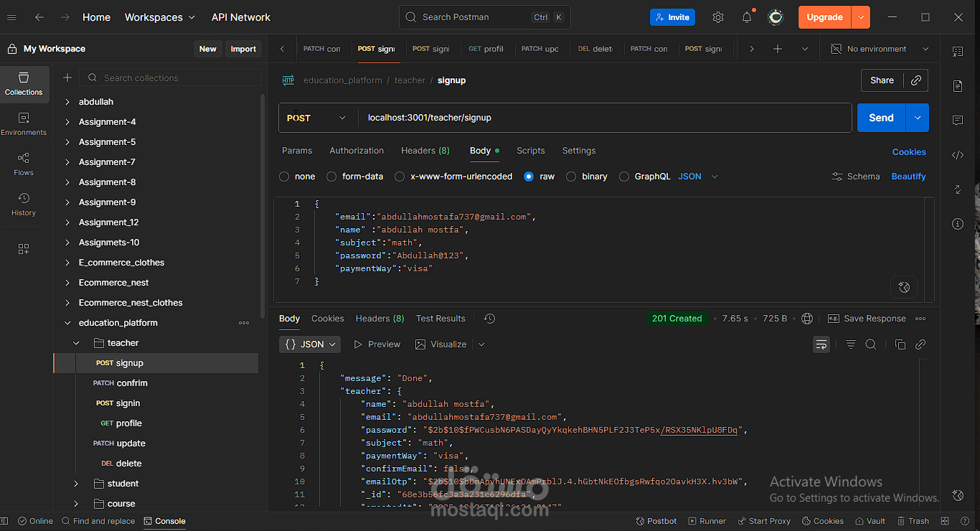Click Save Response
The height and width of the screenshot is (531, 980).
[867, 319]
